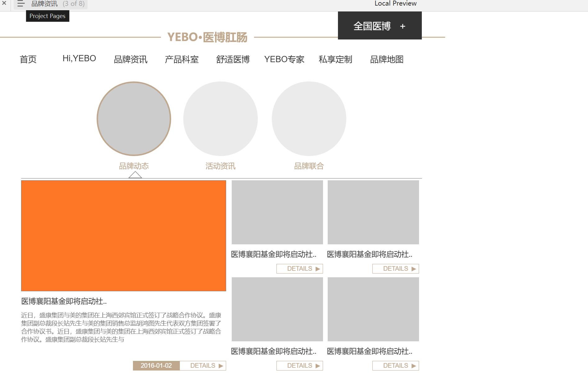
Task: Open the large orange featured image
Action: coord(124,236)
